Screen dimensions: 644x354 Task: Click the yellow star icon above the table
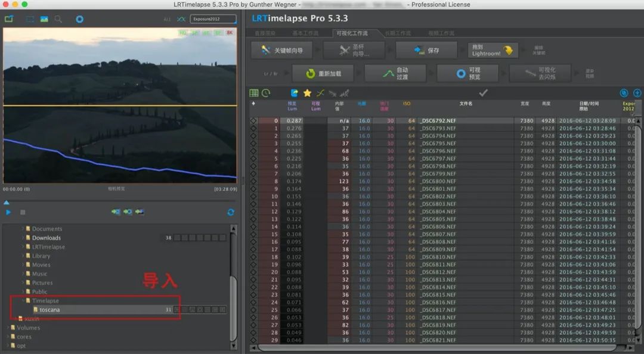[307, 93]
